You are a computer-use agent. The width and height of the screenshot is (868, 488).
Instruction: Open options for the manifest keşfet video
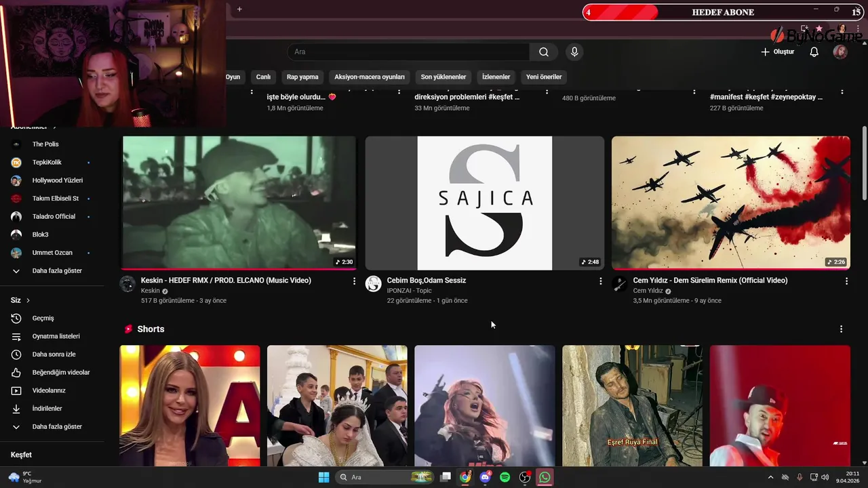(x=843, y=91)
